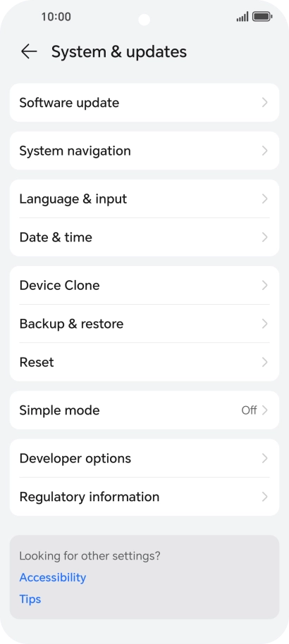Tap the signal strength icon

pos(242,17)
